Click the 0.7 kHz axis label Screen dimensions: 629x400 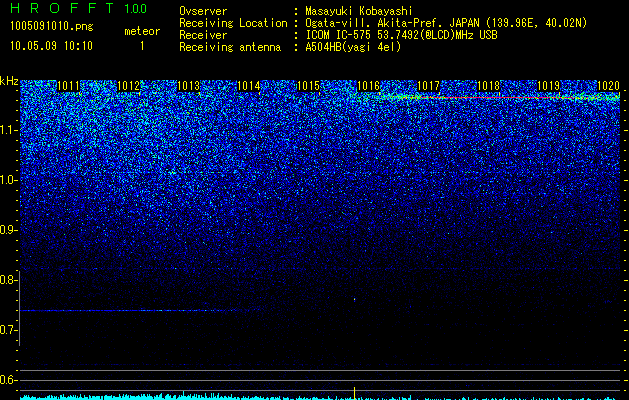pos(7,330)
